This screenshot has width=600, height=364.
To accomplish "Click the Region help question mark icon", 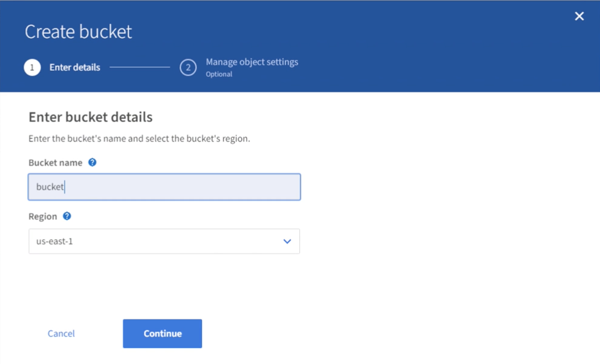I will tap(67, 216).
